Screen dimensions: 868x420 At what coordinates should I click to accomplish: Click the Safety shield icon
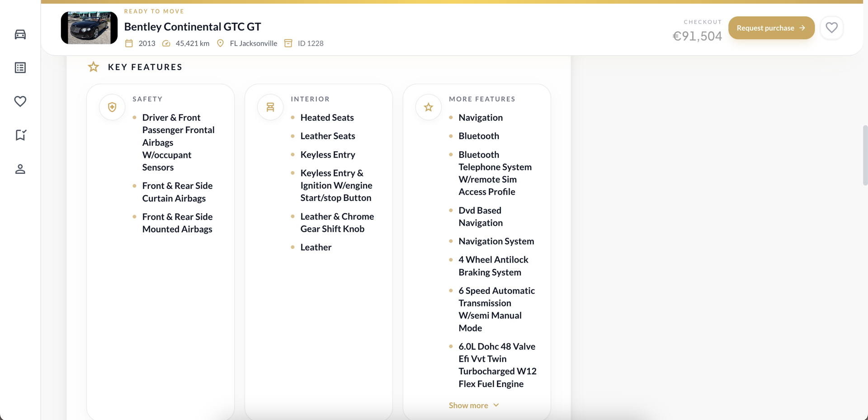click(x=112, y=107)
